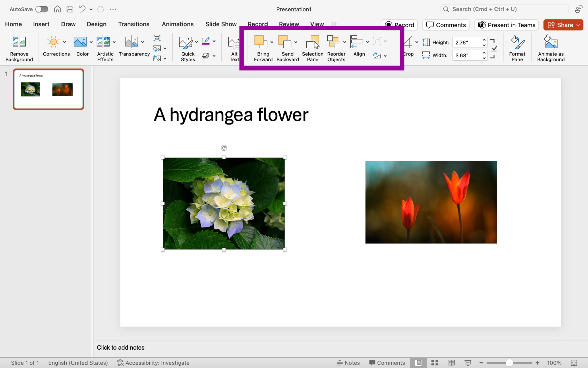The image size is (588, 368).
Task: Open the Slide Show tab
Action: pos(221,24)
